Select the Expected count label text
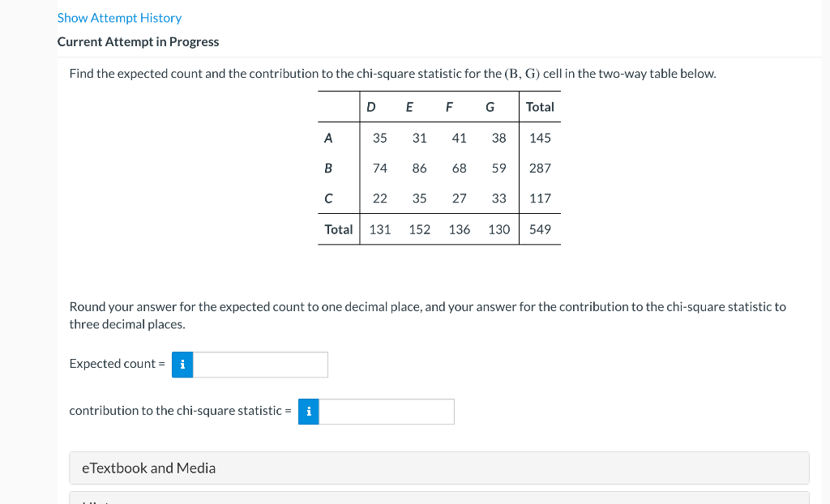The width and height of the screenshot is (830, 504). [x=116, y=363]
